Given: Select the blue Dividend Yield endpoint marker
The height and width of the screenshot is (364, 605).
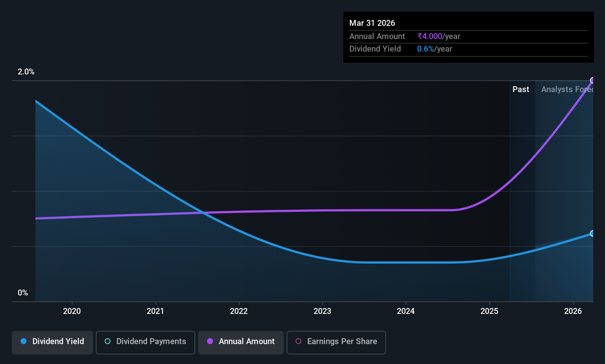Looking at the screenshot, I should 592,233.
